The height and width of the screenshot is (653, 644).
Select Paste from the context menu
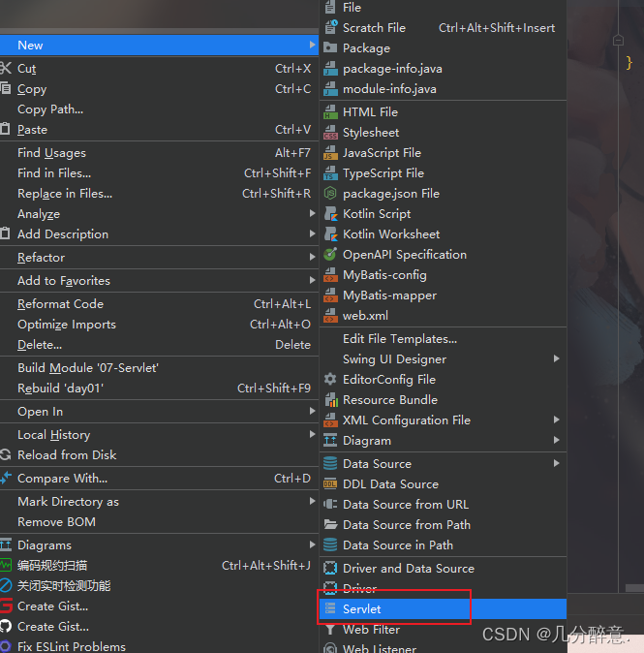(159, 130)
